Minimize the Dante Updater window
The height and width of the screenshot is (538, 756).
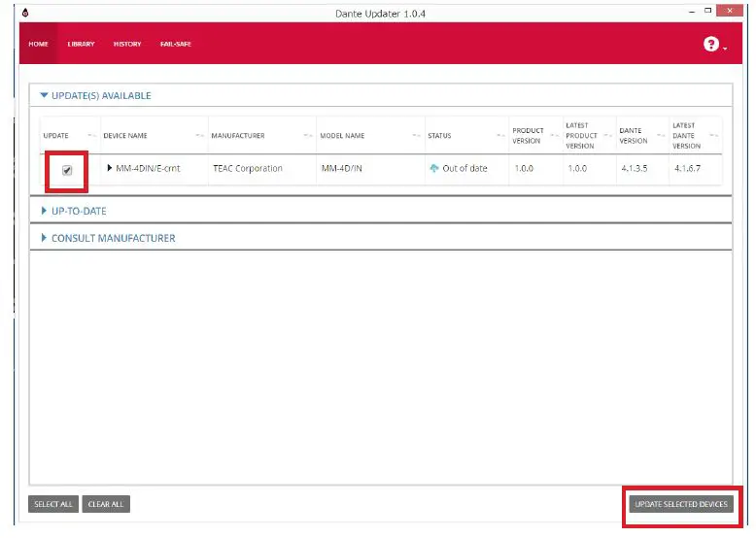click(x=692, y=11)
